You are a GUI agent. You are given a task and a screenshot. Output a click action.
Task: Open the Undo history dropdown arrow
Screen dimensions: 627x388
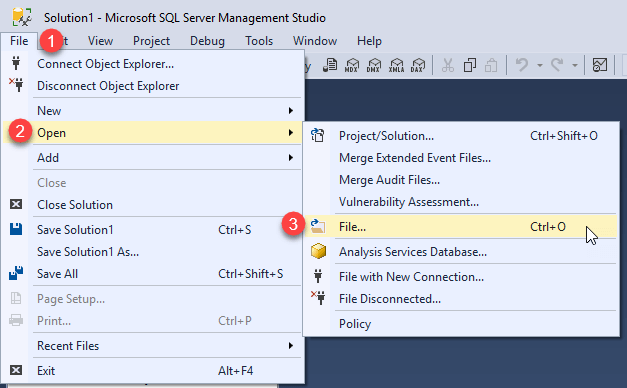(x=539, y=65)
